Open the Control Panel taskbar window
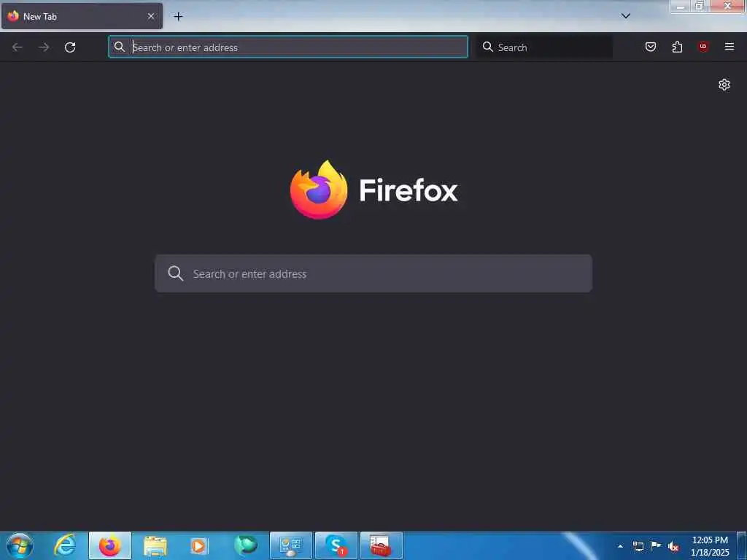 coord(291,545)
